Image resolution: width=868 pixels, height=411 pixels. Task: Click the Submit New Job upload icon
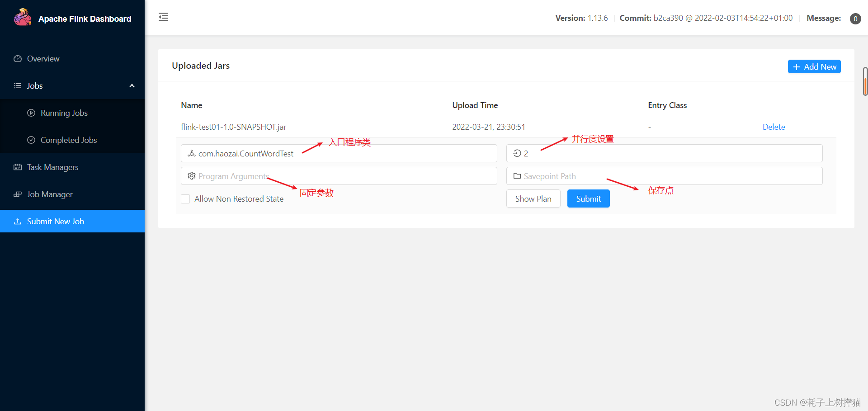pos(18,222)
